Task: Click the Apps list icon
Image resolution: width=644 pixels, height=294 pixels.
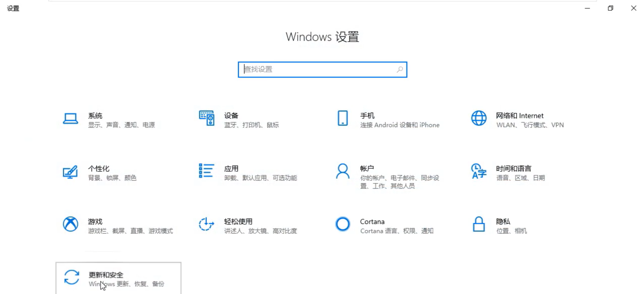Action: click(206, 171)
